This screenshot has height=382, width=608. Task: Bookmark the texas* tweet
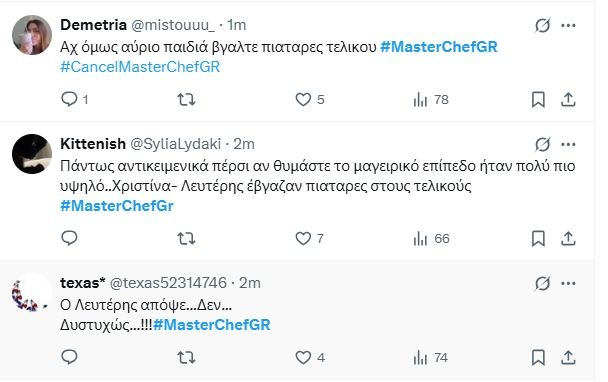pos(538,357)
